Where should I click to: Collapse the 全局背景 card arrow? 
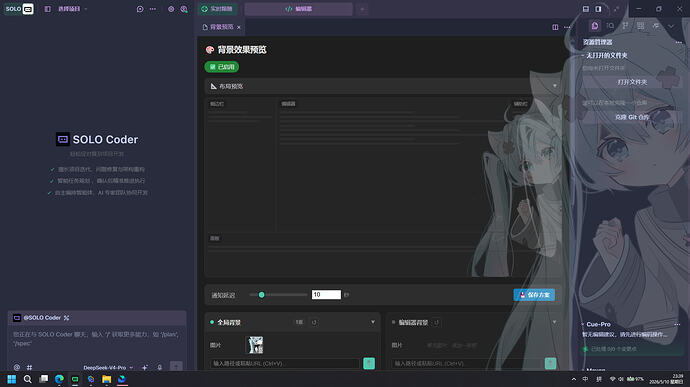pos(373,322)
